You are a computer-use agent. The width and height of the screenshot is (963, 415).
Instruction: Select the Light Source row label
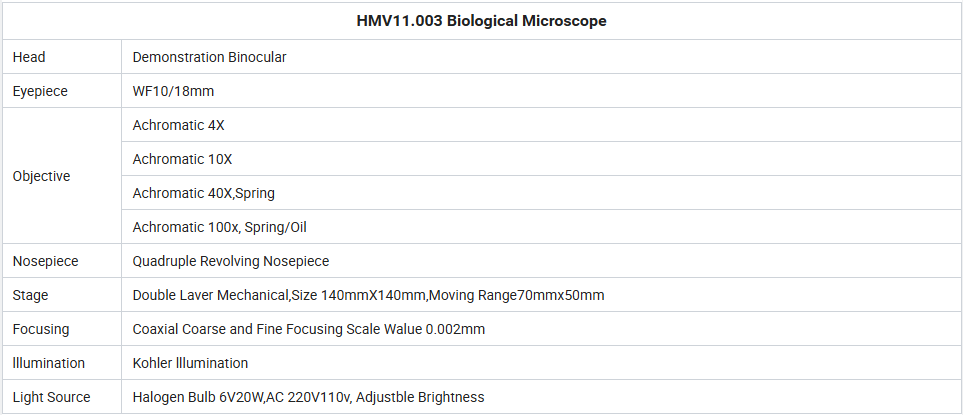pos(51,397)
